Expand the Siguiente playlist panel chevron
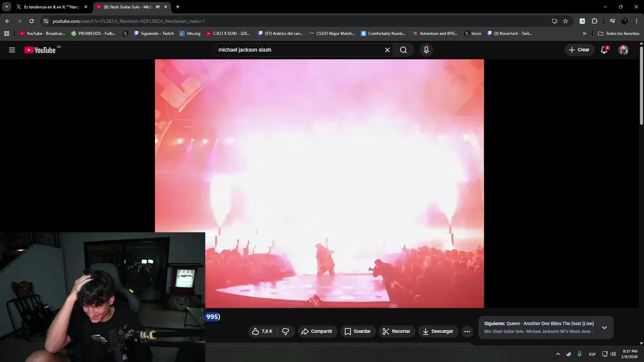 coord(604,327)
